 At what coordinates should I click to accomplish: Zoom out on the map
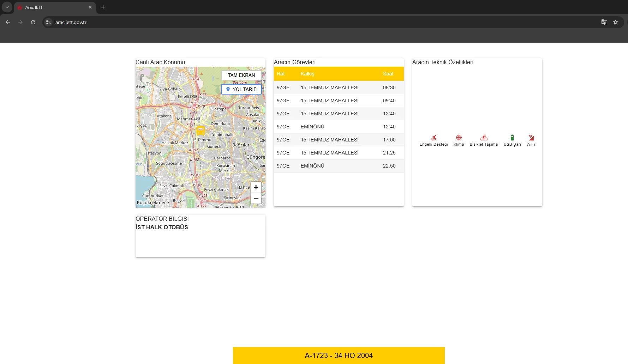[x=256, y=198]
